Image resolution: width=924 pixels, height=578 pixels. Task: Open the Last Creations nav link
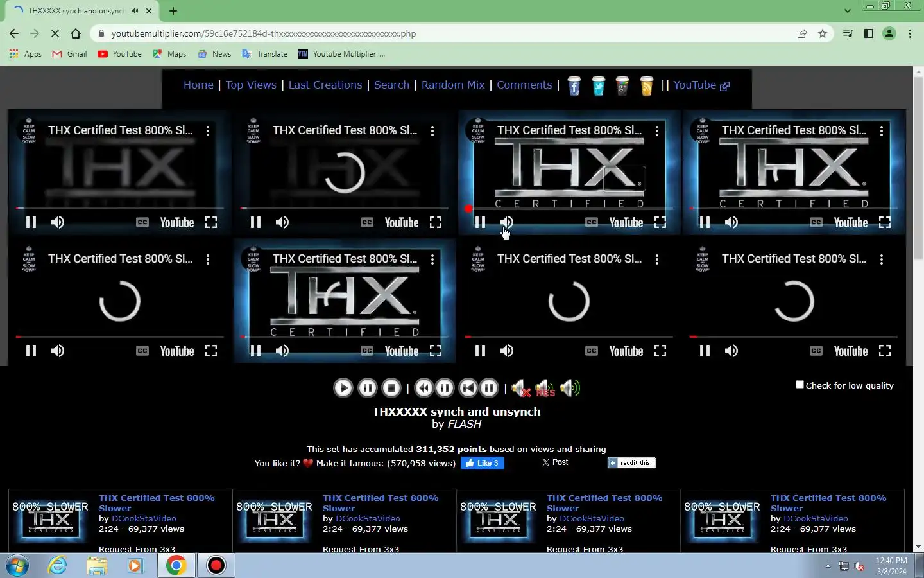pos(325,85)
